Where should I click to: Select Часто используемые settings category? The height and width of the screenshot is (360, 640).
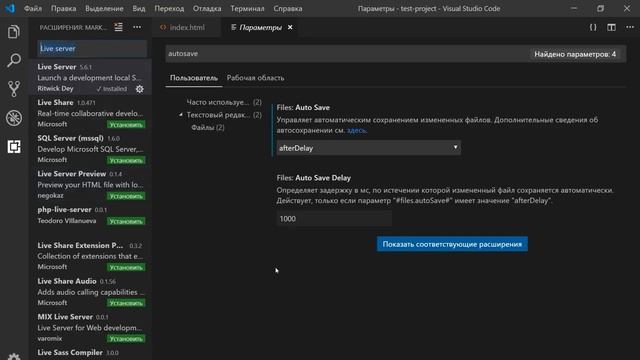click(224, 102)
